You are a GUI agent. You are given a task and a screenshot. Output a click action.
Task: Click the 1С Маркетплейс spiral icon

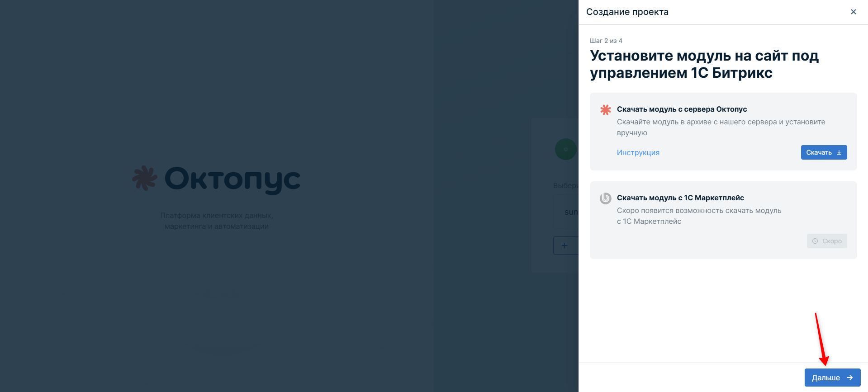[605, 198]
